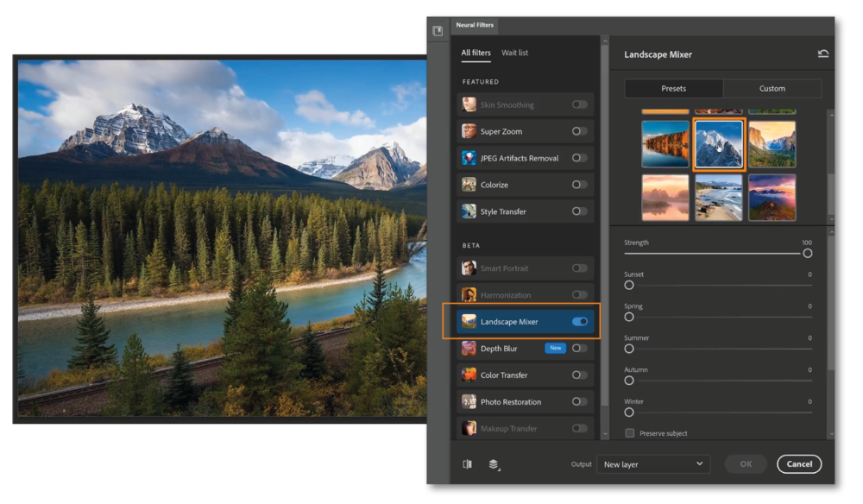Click the Summer slider handle
This screenshot has height=504, width=863.
(x=629, y=349)
